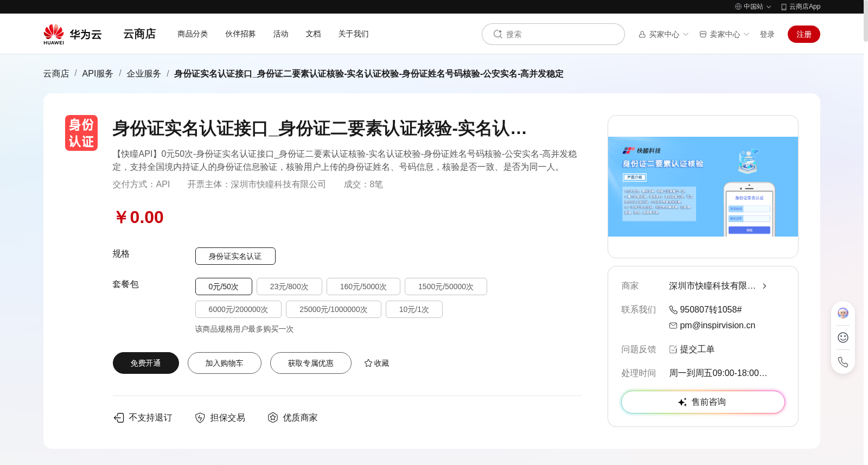Click the text 成交：8笔
This screenshot has height=465, width=868.
click(363, 184)
